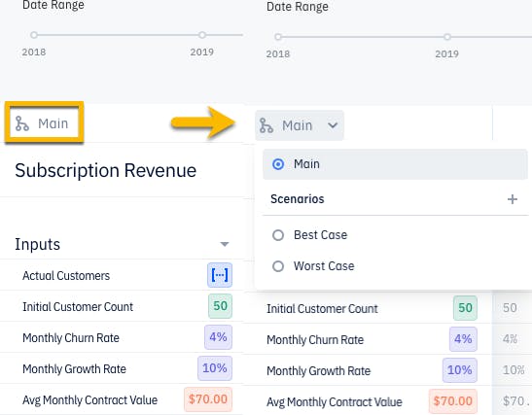Viewport: 532px width, 415px height.
Task: Click the Inputs section heading
Action: pyautogui.click(x=37, y=244)
